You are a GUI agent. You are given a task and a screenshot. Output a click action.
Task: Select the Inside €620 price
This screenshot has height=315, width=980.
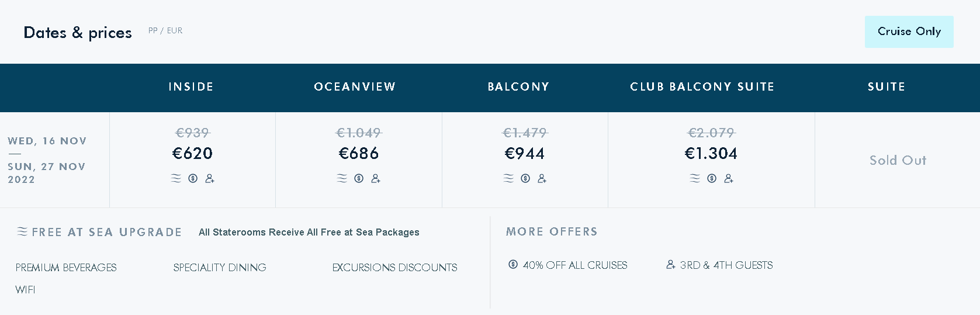[192, 154]
